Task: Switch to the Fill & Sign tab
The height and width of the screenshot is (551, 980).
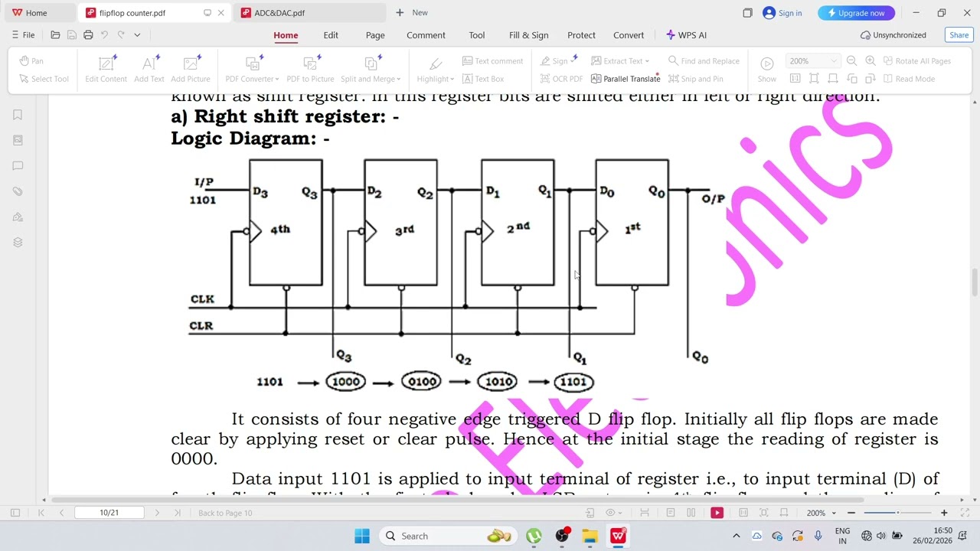Action: [528, 35]
